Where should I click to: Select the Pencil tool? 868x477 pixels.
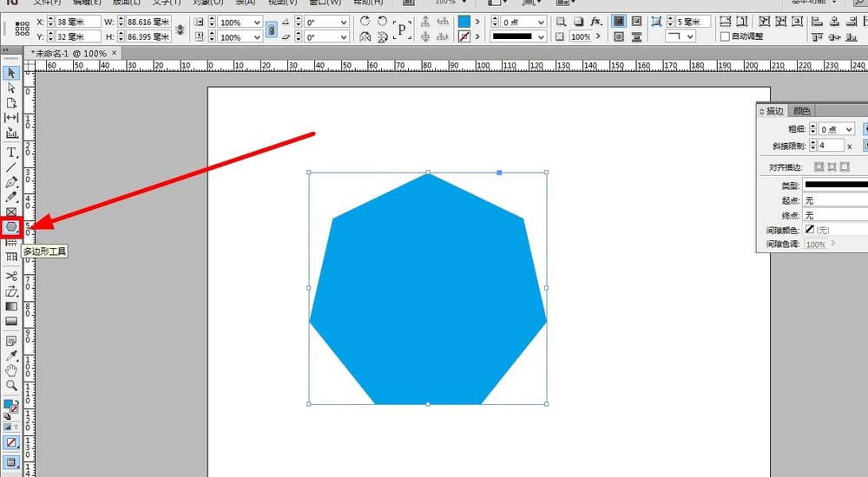(11, 197)
